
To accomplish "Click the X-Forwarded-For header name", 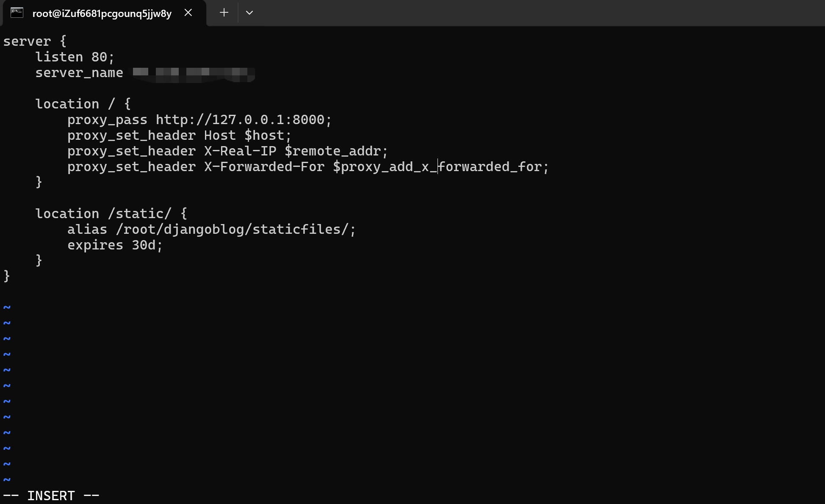I will tap(264, 167).
